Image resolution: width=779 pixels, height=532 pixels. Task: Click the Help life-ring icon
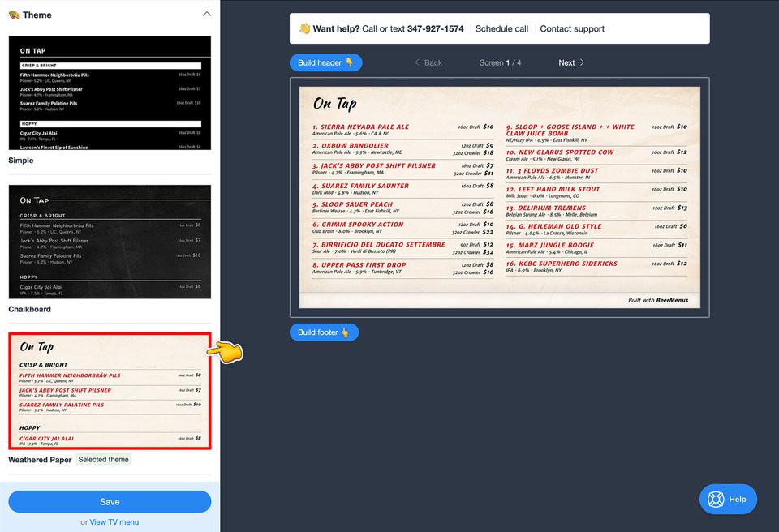click(x=716, y=499)
